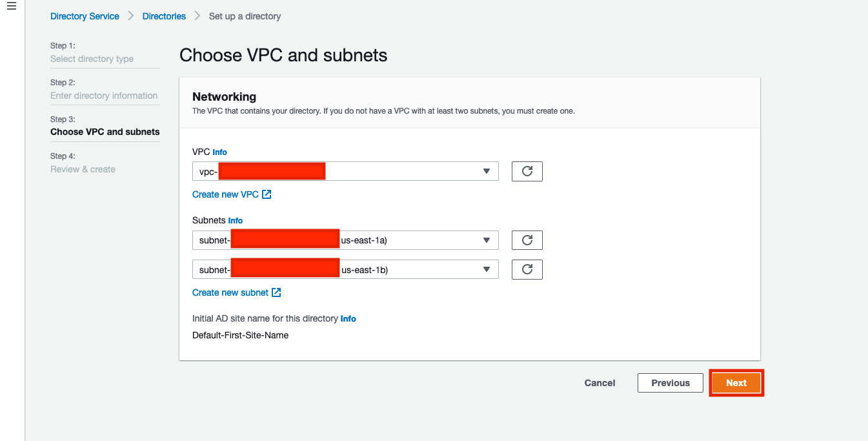Click external link icon beside Create new subnet
The width and height of the screenshot is (868, 441).
[x=276, y=292]
